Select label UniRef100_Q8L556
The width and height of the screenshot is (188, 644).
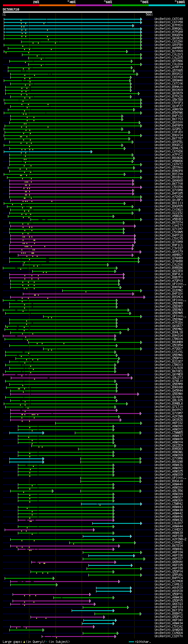click(169, 491)
